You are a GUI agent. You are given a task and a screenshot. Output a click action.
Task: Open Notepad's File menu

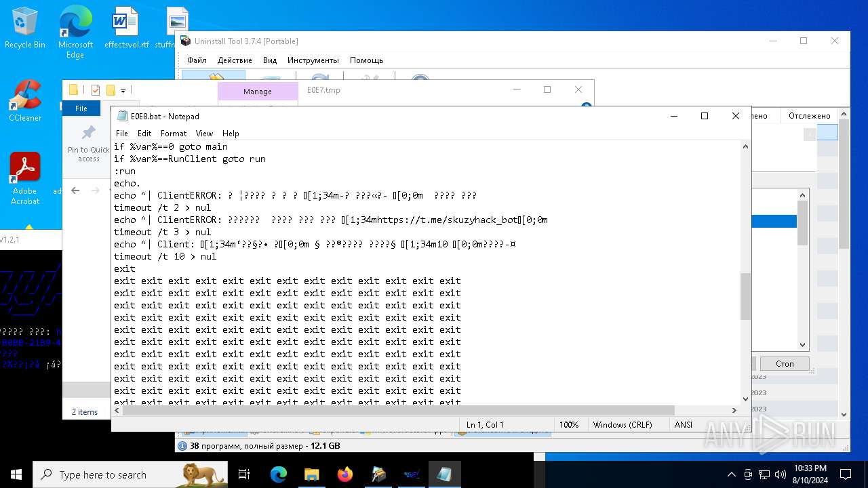tap(122, 134)
